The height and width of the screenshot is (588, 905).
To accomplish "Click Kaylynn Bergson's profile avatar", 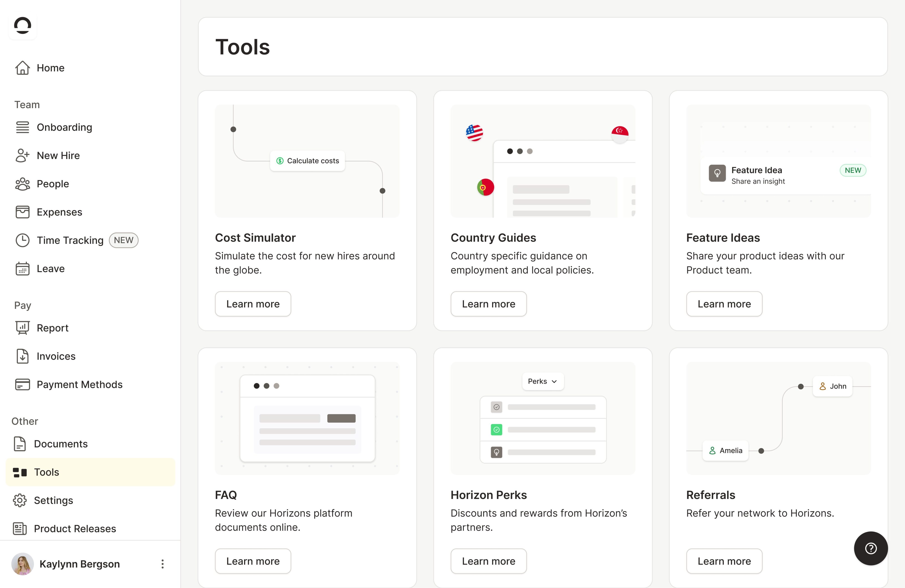I will click(x=22, y=564).
